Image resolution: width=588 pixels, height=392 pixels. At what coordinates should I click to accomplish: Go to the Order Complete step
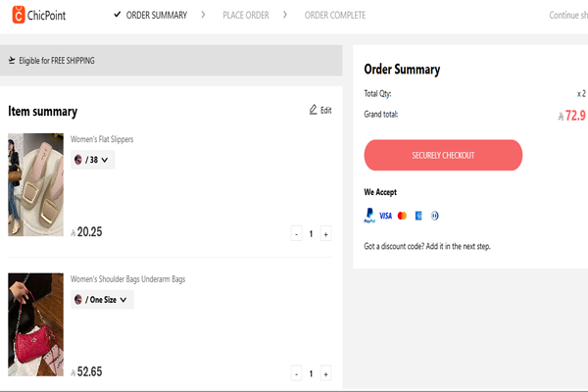(334, 15)
